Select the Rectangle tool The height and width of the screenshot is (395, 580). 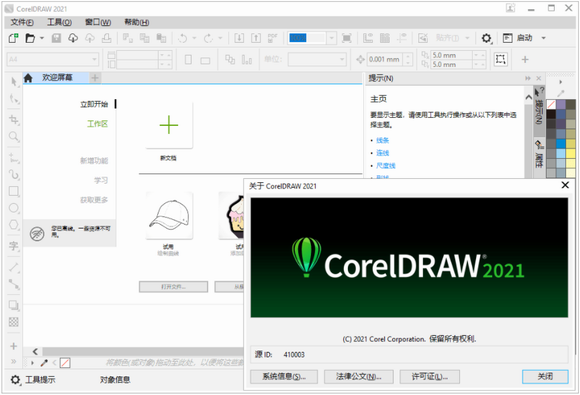tap(14, 191)
